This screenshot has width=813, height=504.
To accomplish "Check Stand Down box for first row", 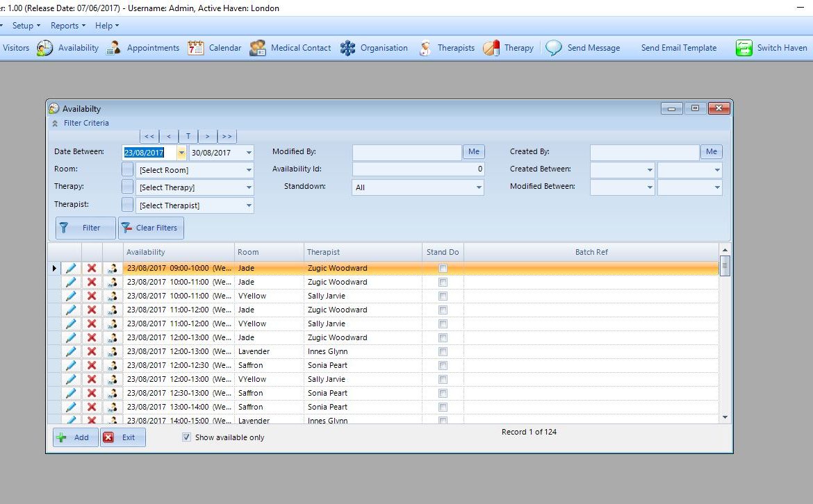I will click(x=443, y=269).
